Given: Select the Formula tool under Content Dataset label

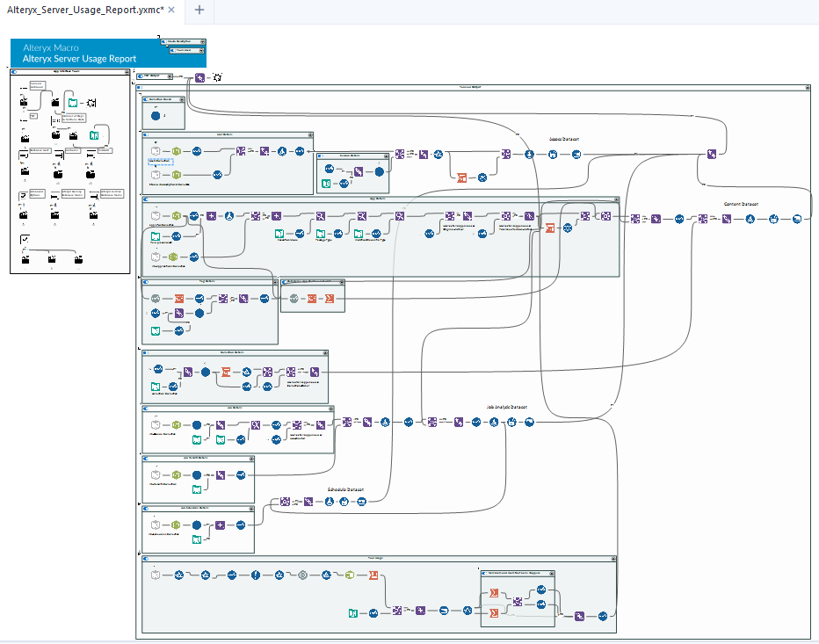Looking at the screenshot, I should coord(750,219).
